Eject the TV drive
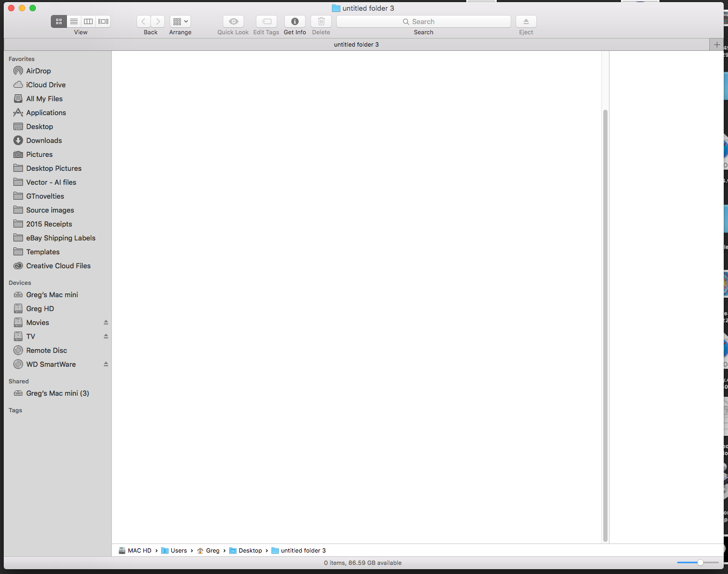Viewport: 728px width, 574px height. coord(106,336)
